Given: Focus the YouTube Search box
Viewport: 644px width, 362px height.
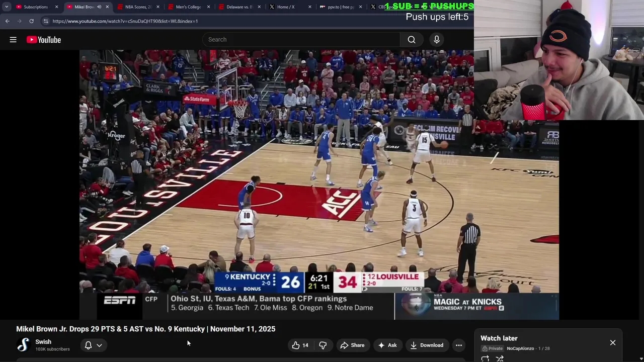Looking at the screenshot, I should pos(301,40).
